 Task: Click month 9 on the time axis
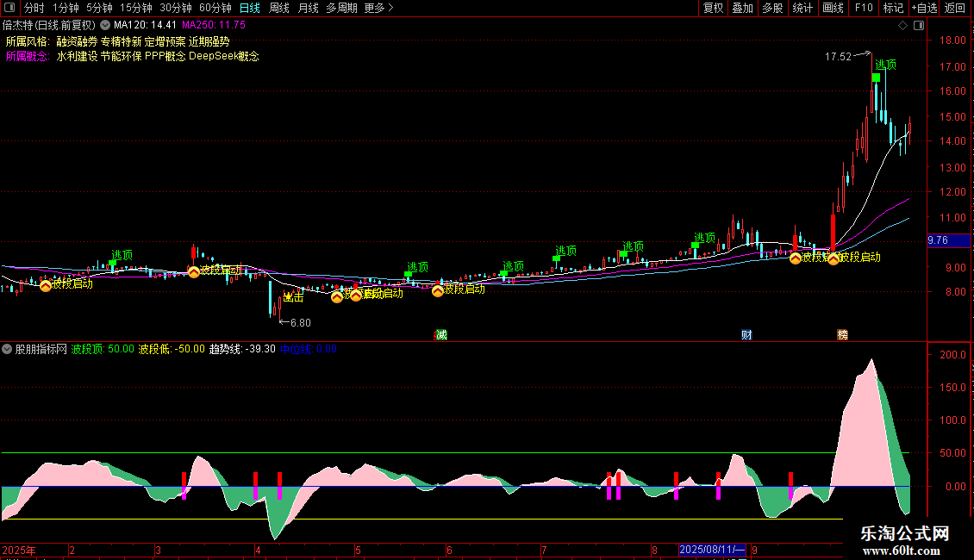coord(754,550)
